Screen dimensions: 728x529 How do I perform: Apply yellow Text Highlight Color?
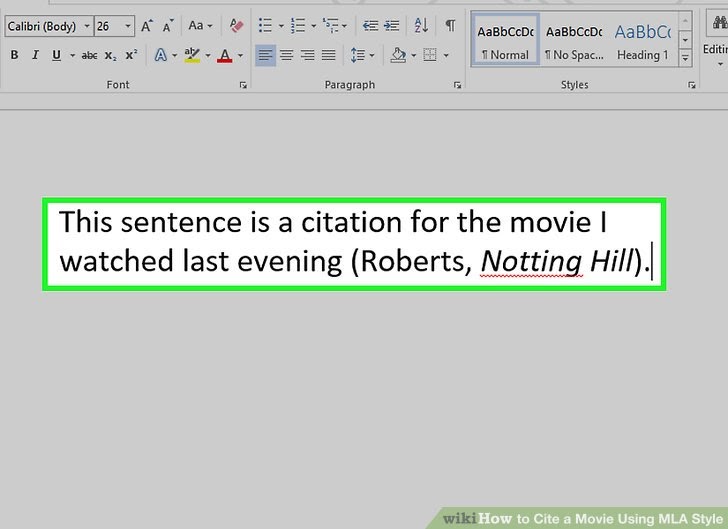click(192, 55)
